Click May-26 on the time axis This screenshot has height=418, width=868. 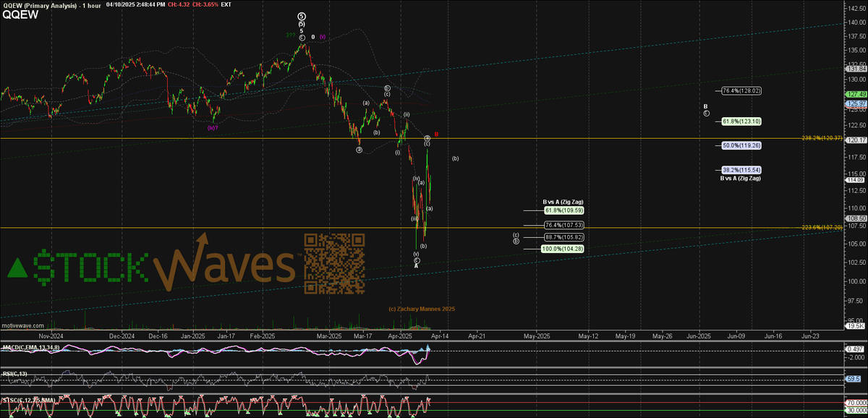click(x=662, y=336)
